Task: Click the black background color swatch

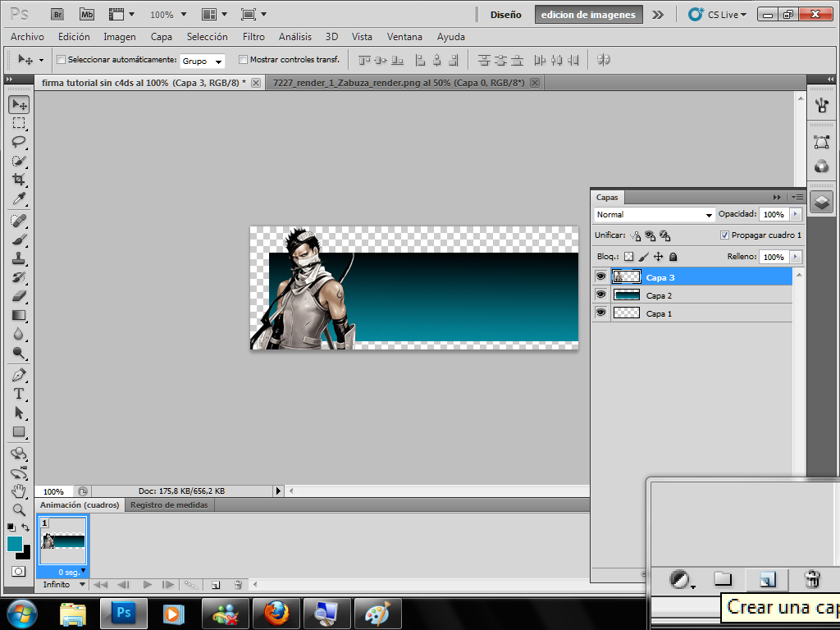Action: pyautogui.click(x=25, y=554)
